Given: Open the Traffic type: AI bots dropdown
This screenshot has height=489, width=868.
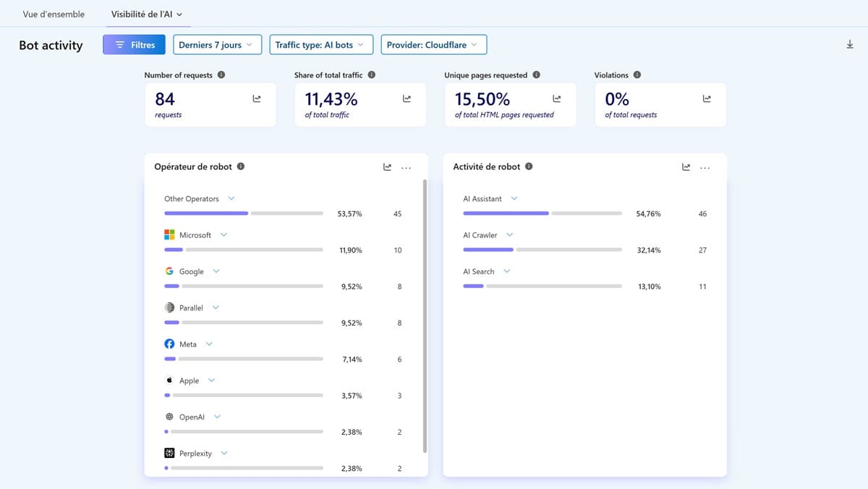Looking at the screenshot, I should (321, 45).
